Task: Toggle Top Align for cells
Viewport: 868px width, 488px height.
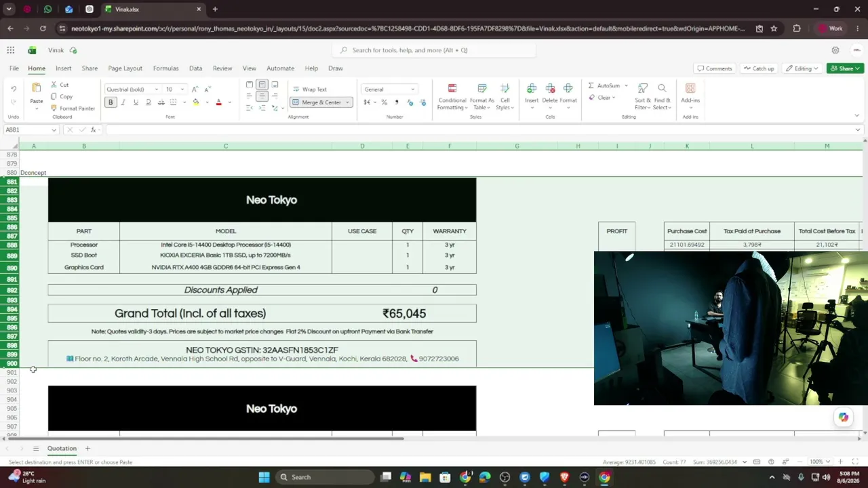Action: [x=250, y=85]
